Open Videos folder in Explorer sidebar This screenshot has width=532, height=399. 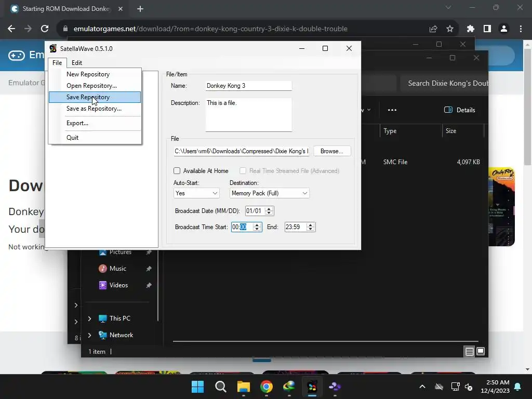118,285
